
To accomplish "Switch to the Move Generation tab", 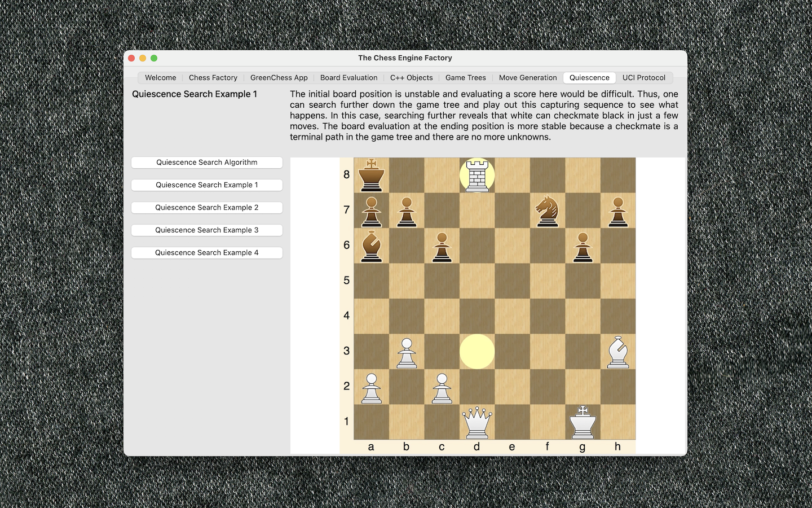I will (x=528, y=78).
